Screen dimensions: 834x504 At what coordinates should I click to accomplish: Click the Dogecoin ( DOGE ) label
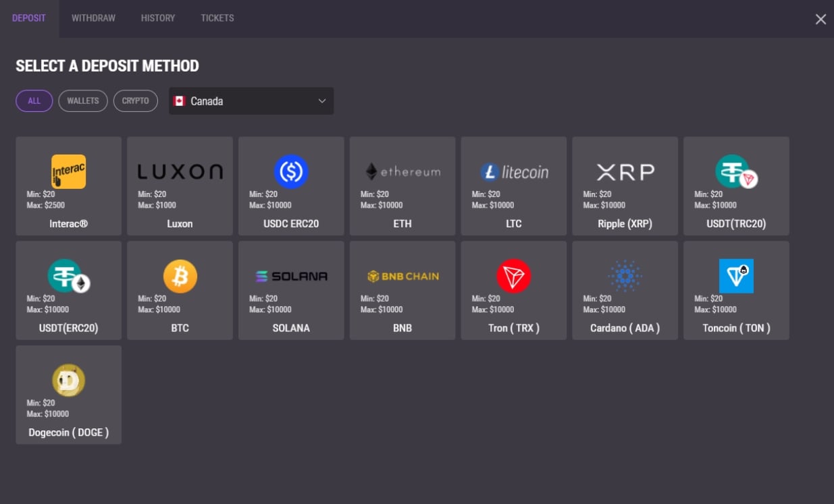69,432
